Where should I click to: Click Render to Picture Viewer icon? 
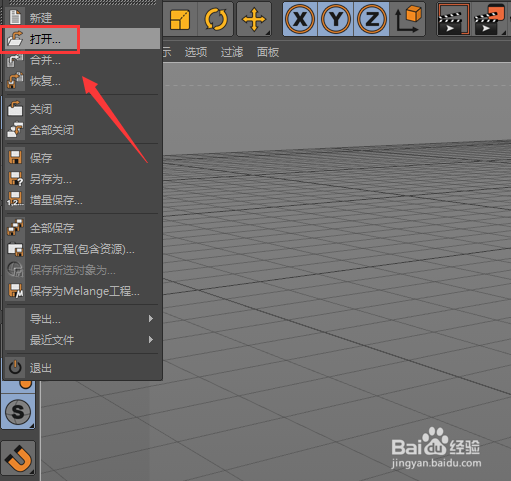point(489,19)
